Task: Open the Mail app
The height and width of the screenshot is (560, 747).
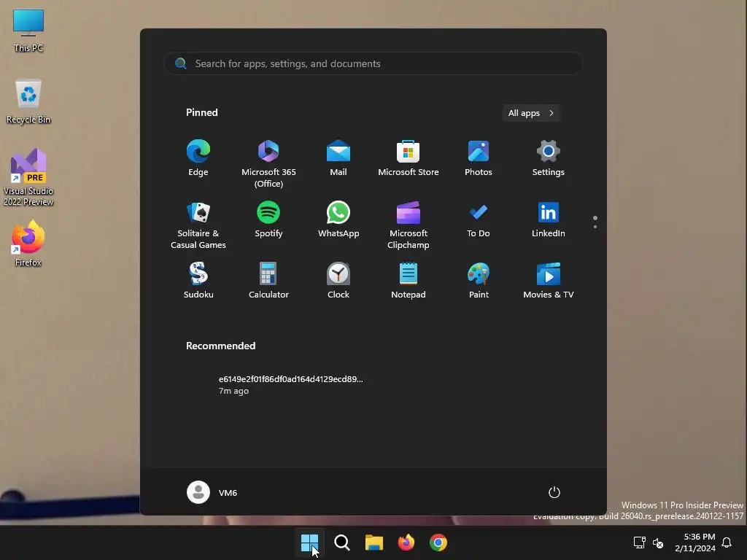Action: point(338,158)
